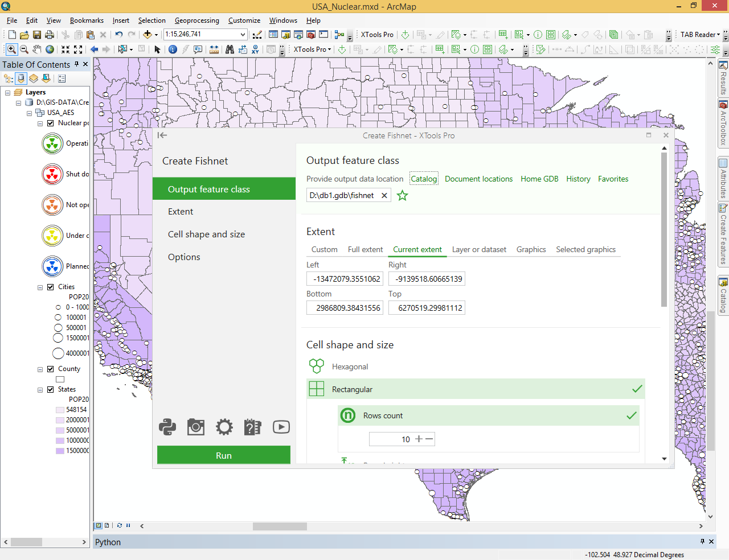Open the Geoprocessing menu

point(196,20)
